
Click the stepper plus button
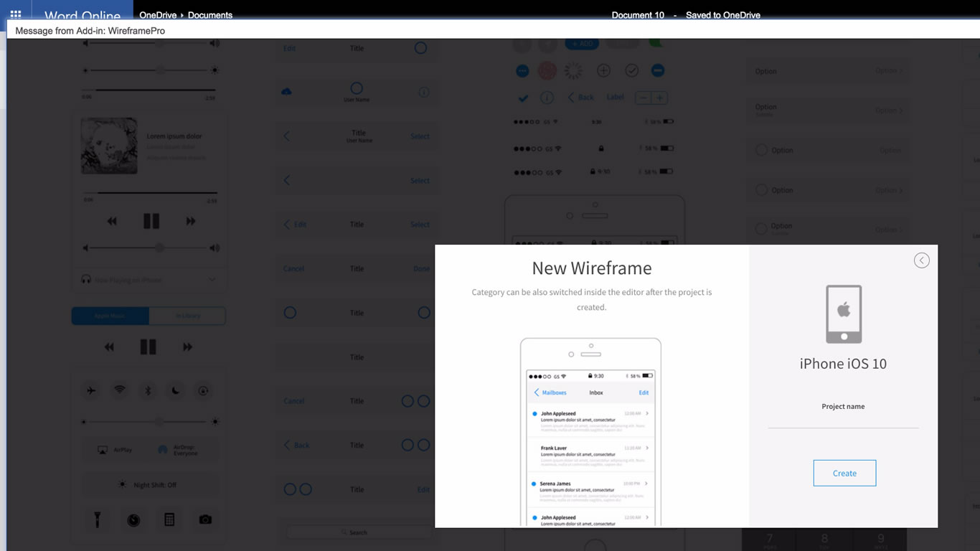[x=660, y=98]
